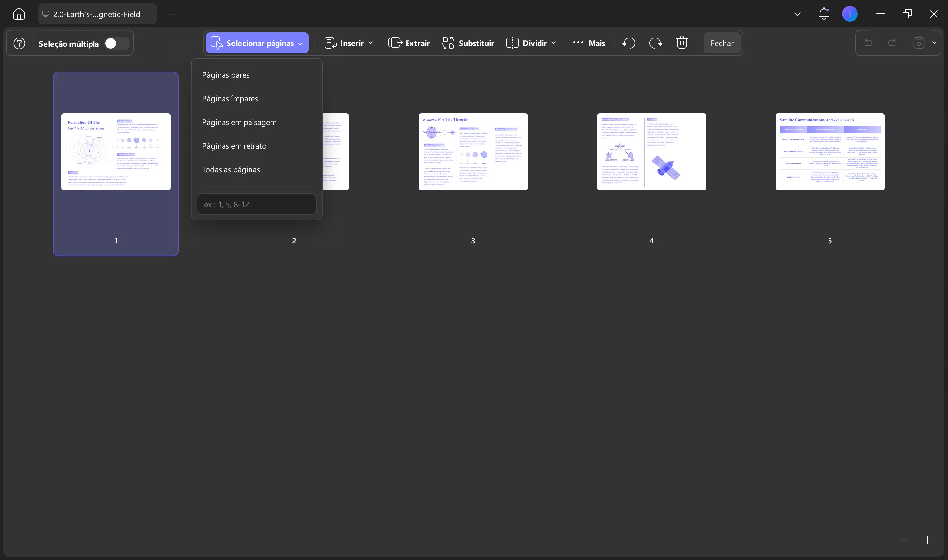Undo the last action
This screenshot has width=948, height=560.
point(868,43)
